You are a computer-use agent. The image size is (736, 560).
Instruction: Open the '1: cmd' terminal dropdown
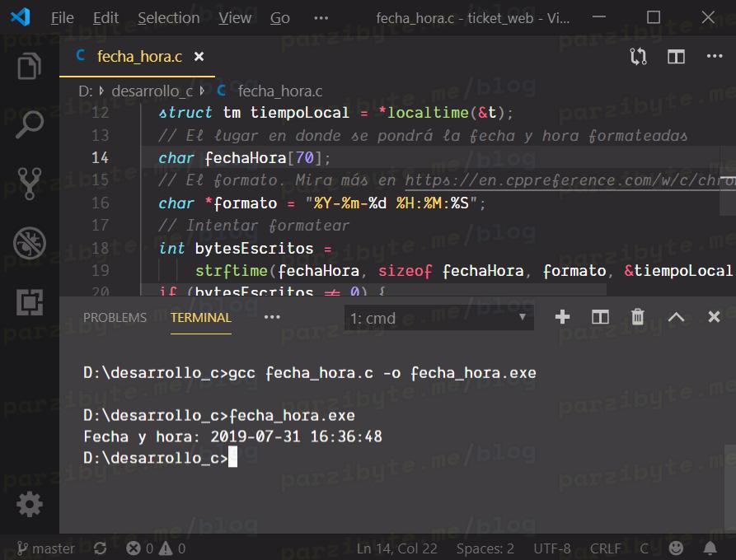point(438,318)
